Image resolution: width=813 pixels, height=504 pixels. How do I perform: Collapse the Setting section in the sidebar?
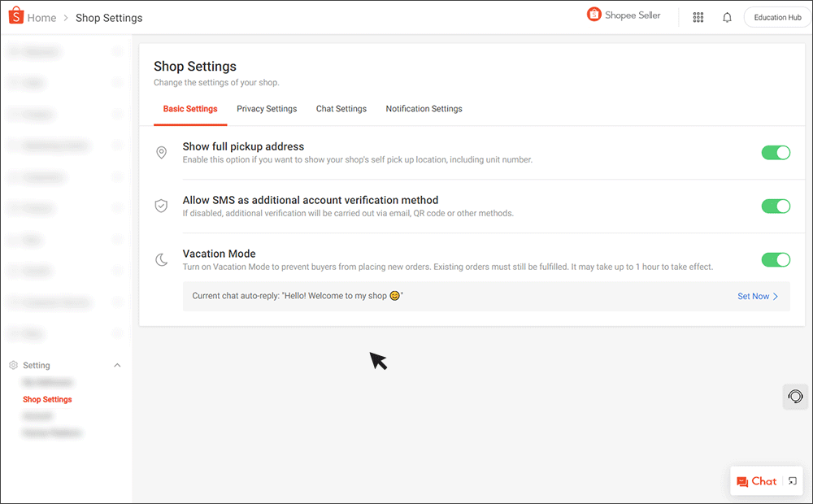tap(117, 365)
